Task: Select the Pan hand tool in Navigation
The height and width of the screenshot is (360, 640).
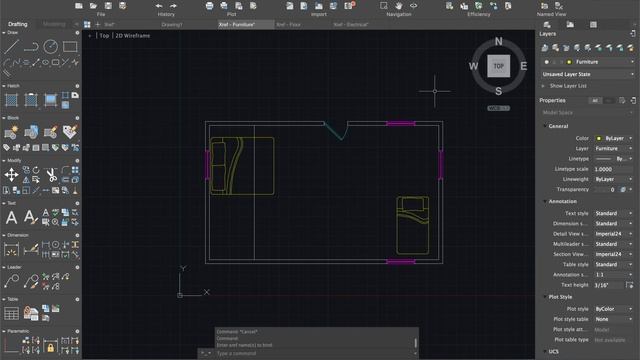Action: [399, 6]
